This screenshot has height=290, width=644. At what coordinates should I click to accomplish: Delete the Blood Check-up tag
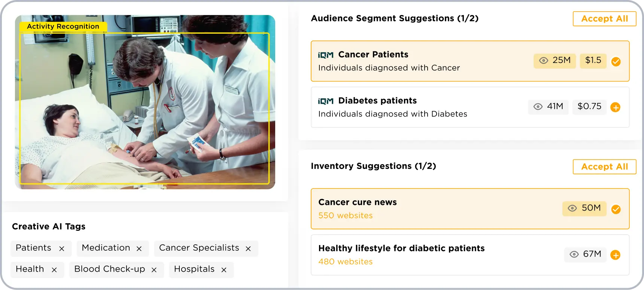tap(154, 270)
